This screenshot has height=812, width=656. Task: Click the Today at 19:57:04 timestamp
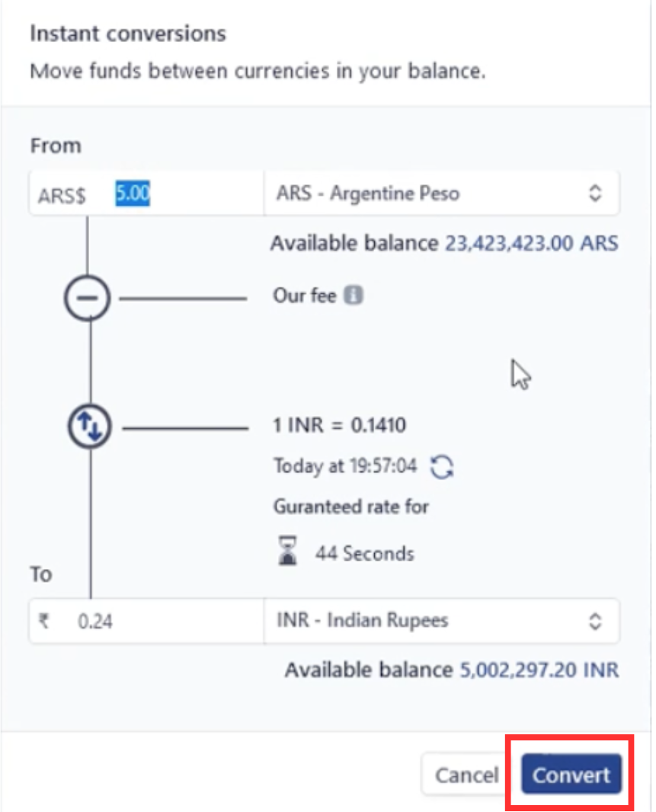(x=345, y=466)
